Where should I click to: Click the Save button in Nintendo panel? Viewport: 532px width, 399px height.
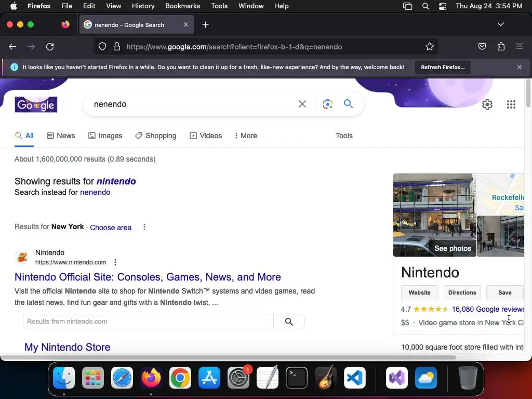tap(505, 292)
